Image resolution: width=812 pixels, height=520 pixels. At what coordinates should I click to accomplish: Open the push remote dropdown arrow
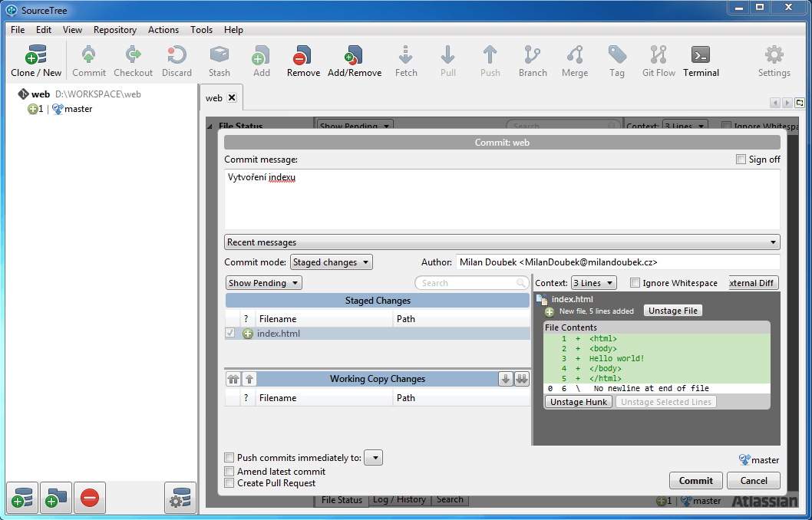(x=374, y=458)
